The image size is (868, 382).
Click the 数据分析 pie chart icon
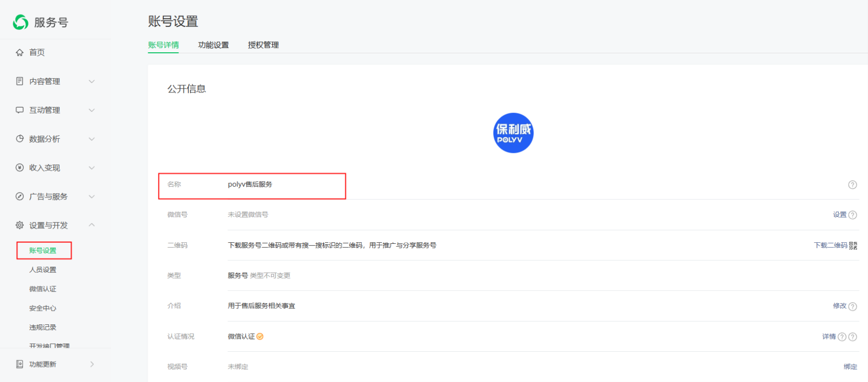point(20,139)
